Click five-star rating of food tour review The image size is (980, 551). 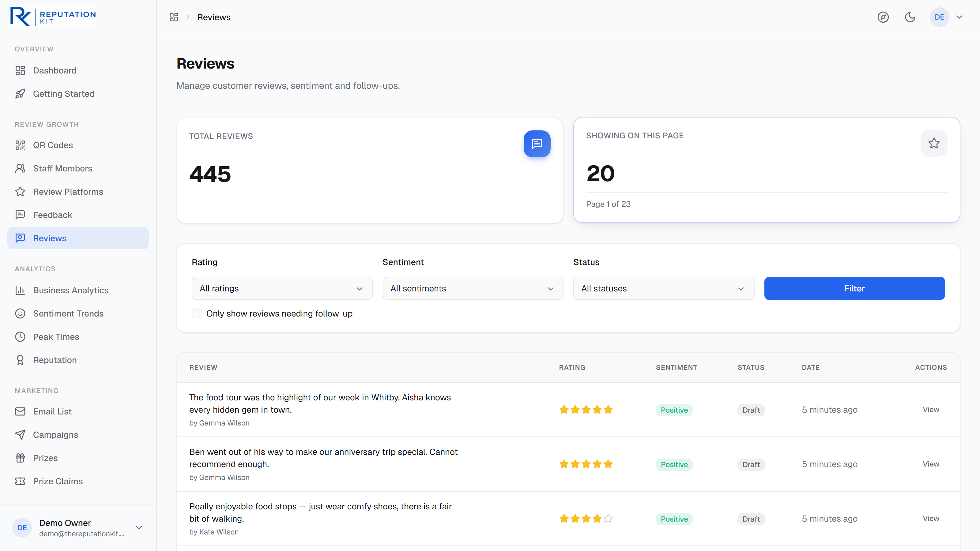[586, 410]
